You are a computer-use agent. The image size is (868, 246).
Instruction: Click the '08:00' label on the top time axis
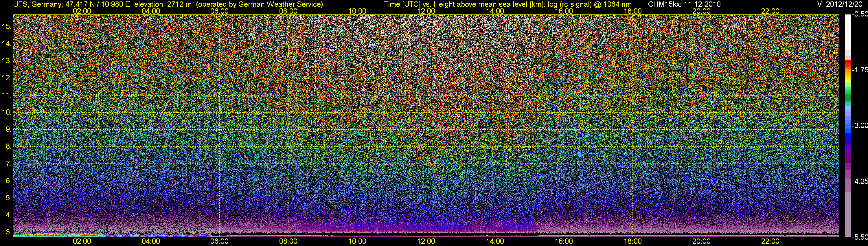point(288,11)
